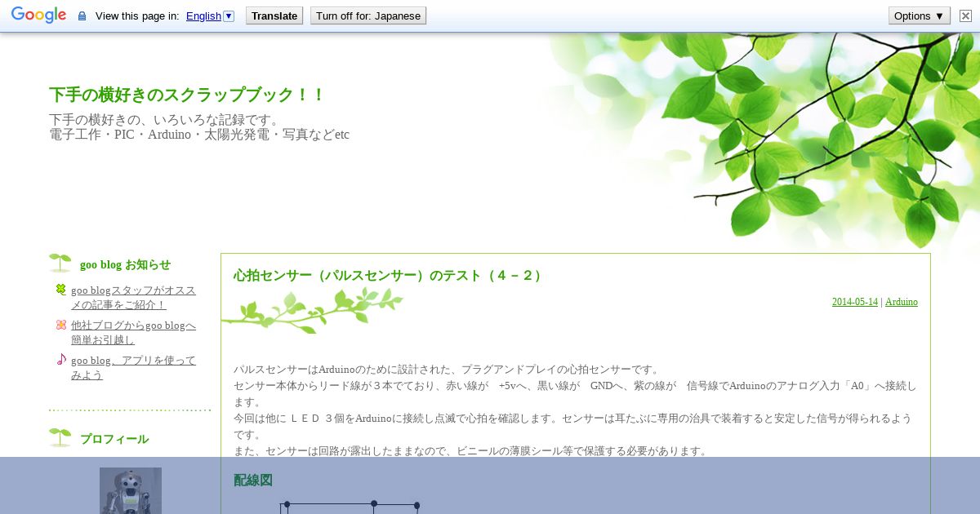Click the 2014-05-14 date link
This screenshot has height=514, width=980.
pyautogui.click(x=855, y=302)
